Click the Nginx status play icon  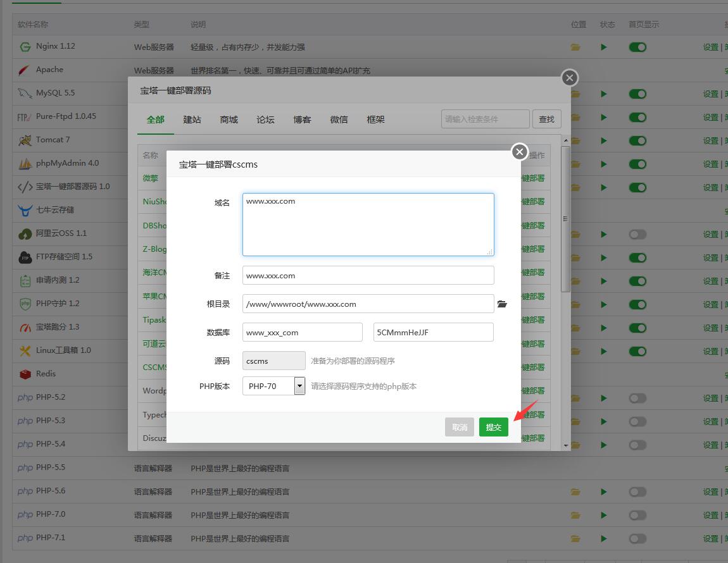pos(603,47)
